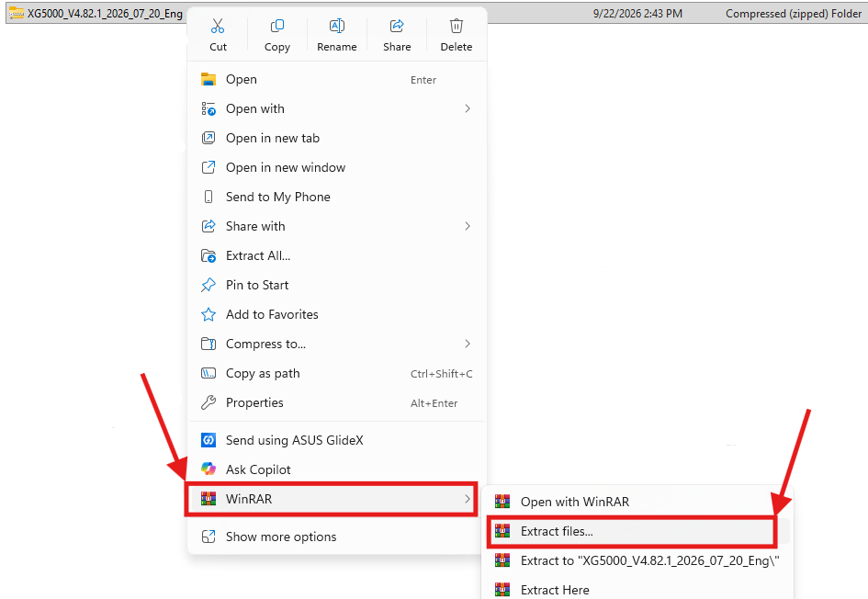The image size is (868, 599).
Task: Choose Open from the context menu
Action: tap(336, 79)
